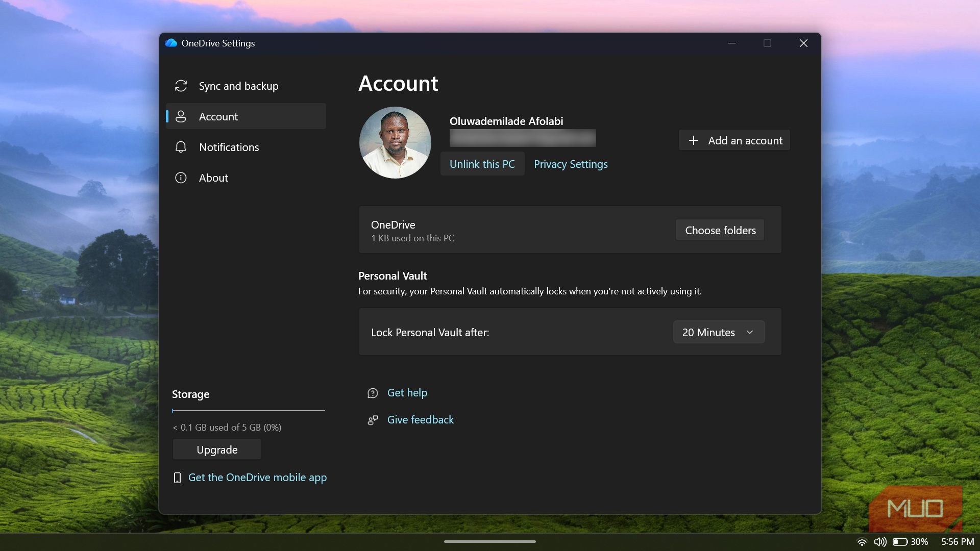This screenshot has width=980, height=551.
Task: Click the Oluwademilade Afolabi account name
Action: [506, 121]
